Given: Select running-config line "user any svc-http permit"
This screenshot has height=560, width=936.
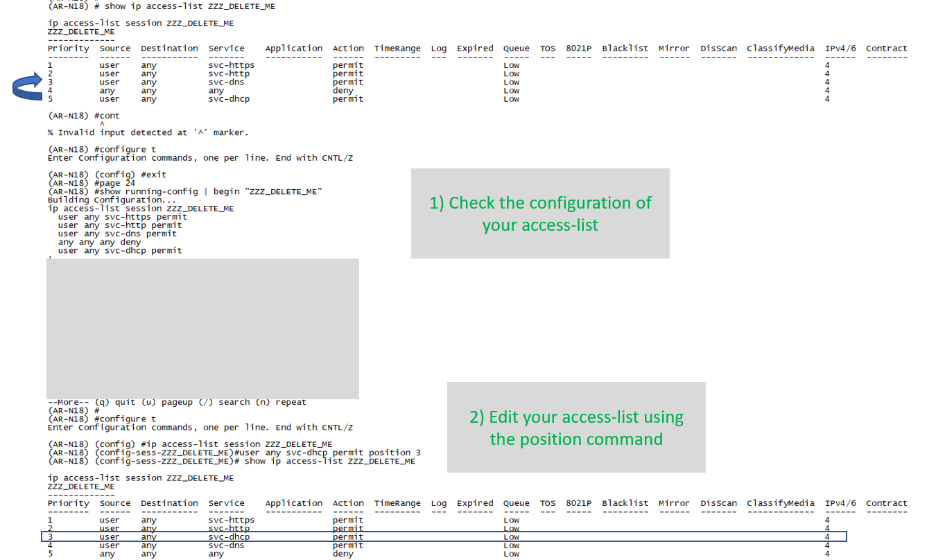Looking at the screenshot, I should (120, 225).
